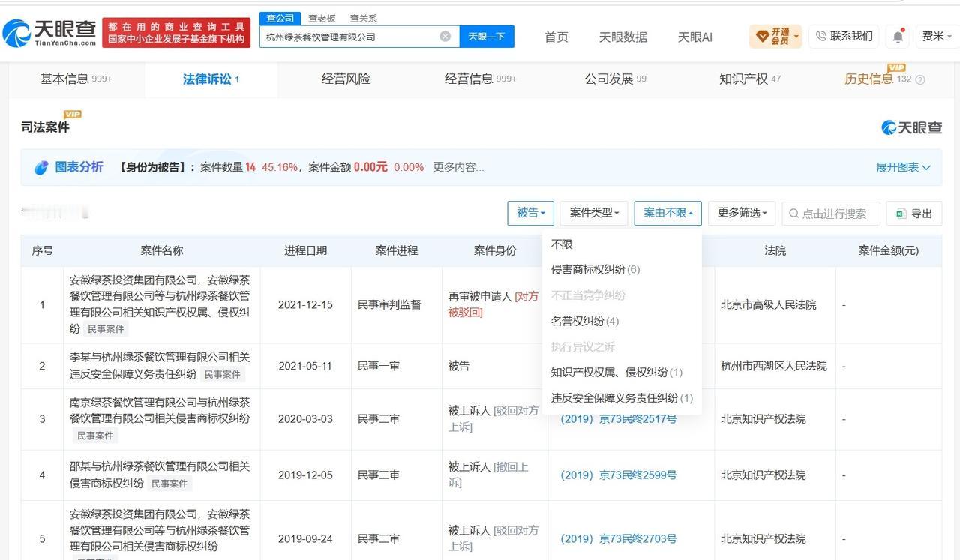Collapse the 案由不限 dropdown
Viewport: 960px width, 560px height.
pos(667,213)
